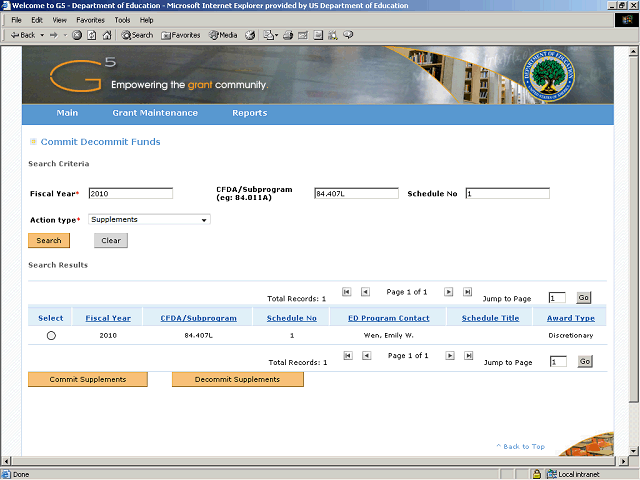Open the Forward history dropdown arrow

[x=65, y=36]
